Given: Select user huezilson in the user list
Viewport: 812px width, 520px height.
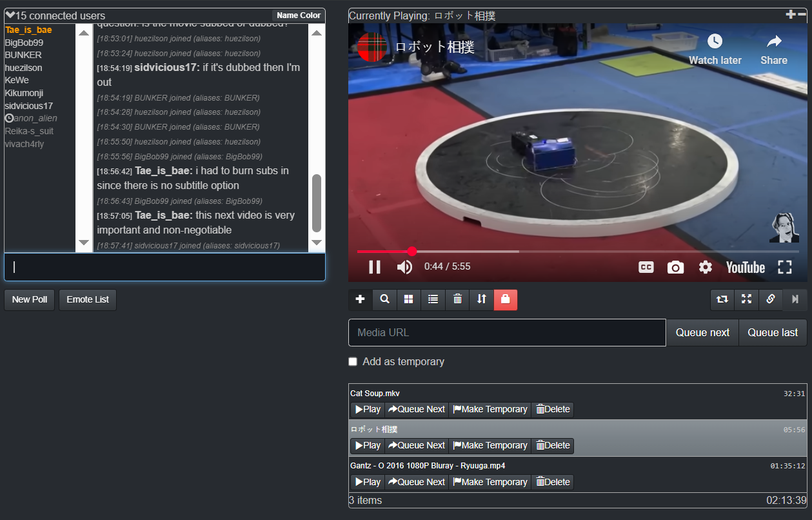Looking at the screenshot, I should click(x=23, y=68).
